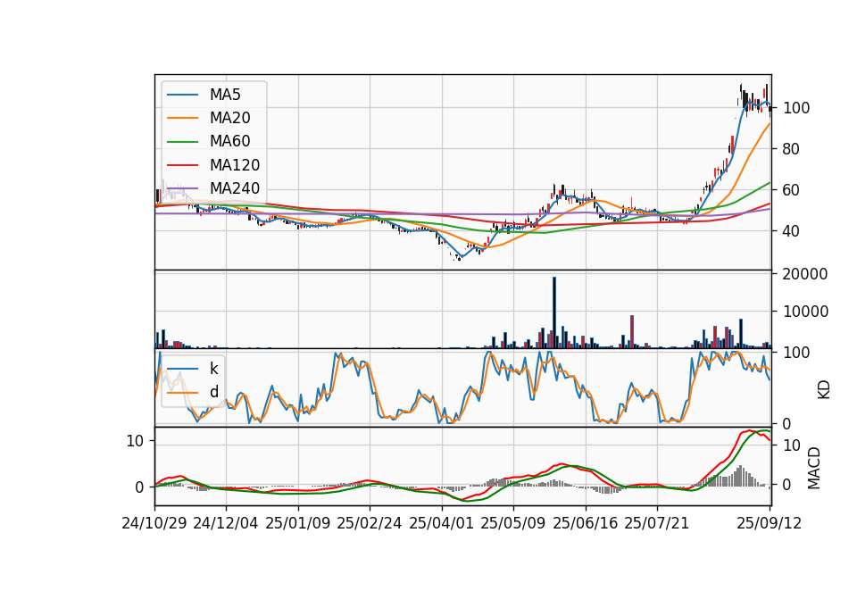Click the 24/10/29 date tick label
Screen dimensions: 857x616
154,523
